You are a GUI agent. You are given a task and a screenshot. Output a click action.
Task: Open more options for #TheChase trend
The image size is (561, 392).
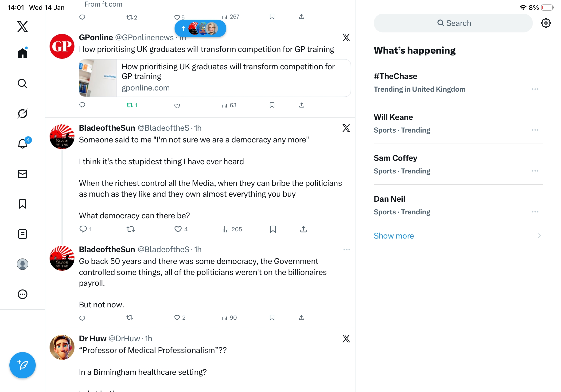pos(535,89)
